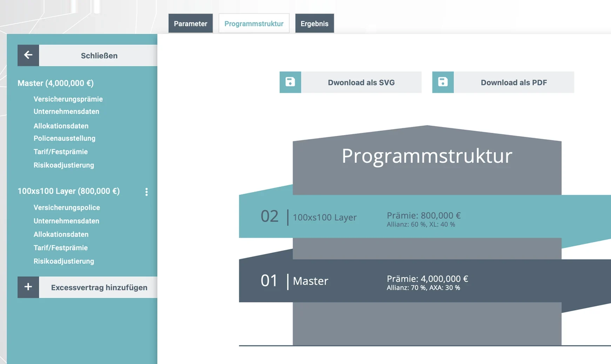
Task: Click the 01 Master band in the diagram
Action: tap(425, 281)
